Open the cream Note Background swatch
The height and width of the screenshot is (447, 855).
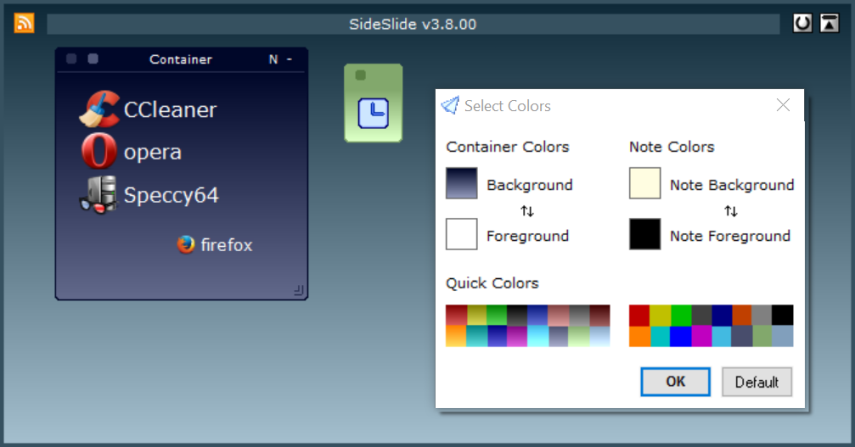[x=645, y=183]
